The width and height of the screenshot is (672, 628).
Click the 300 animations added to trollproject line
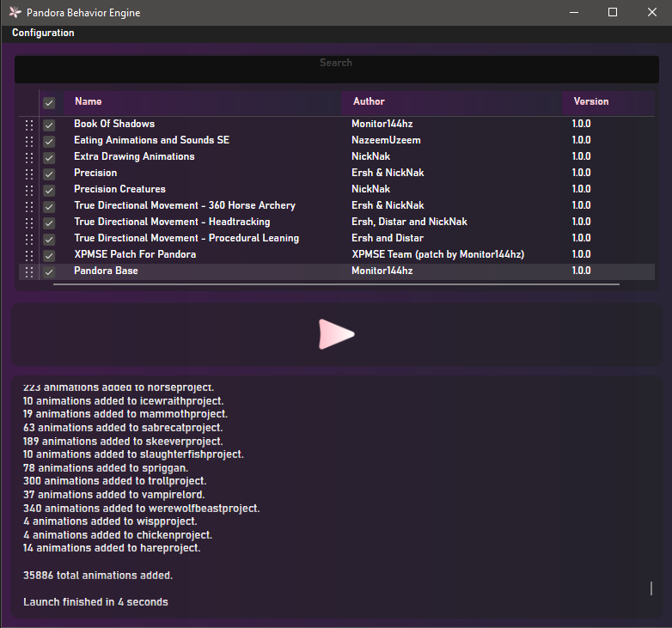[114, 481]
